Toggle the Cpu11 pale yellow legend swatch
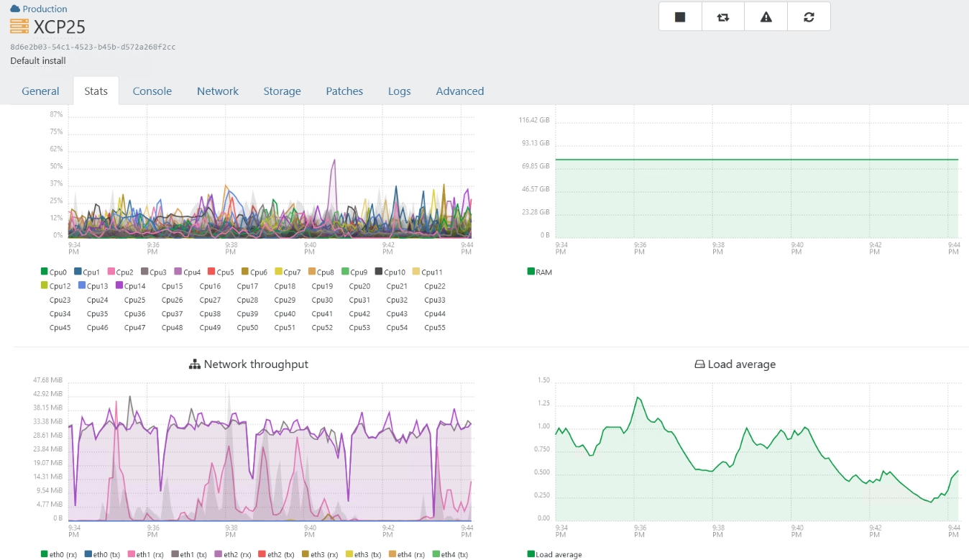Screen dimensions: 969x560 pyautogui.click(x=416, y=272)
